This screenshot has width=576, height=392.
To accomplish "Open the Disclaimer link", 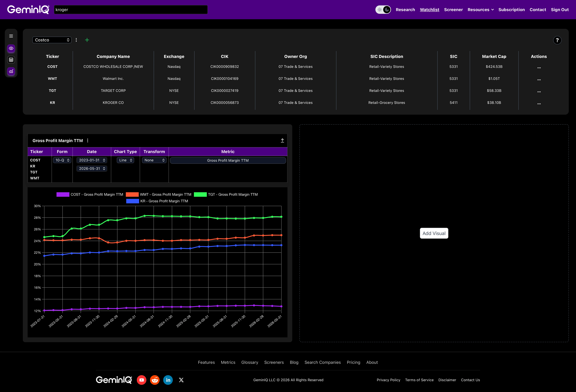I will (447, 380).
